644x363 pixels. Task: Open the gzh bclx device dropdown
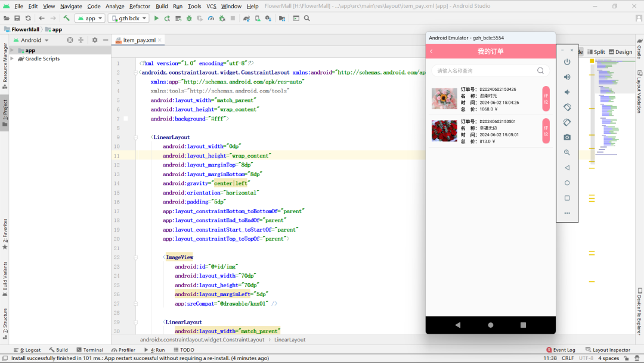[x=128, y=19]
